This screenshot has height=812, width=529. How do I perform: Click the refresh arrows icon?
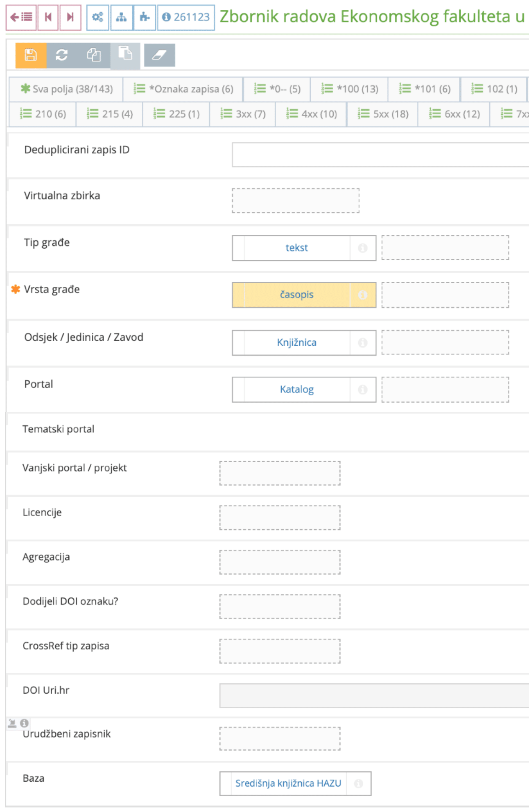click(x=62, y=55)
